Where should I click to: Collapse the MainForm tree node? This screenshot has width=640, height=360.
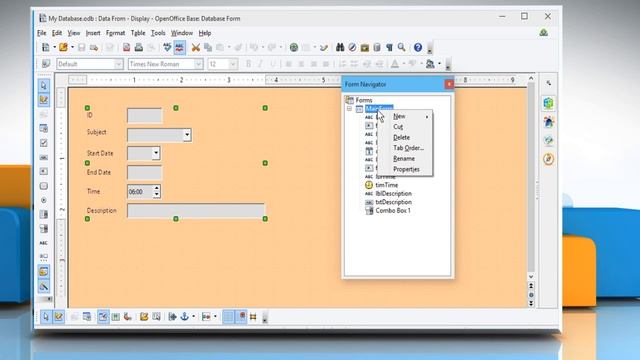(349, 109)
